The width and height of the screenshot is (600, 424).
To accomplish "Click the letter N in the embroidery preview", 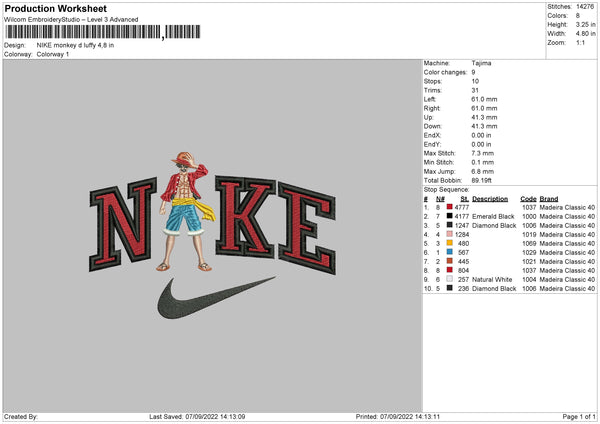I will point(123,224).
